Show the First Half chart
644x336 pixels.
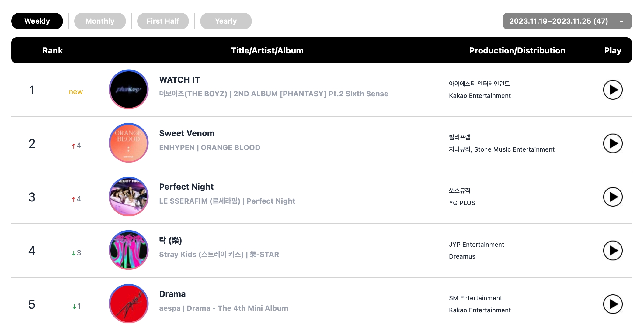163,21
